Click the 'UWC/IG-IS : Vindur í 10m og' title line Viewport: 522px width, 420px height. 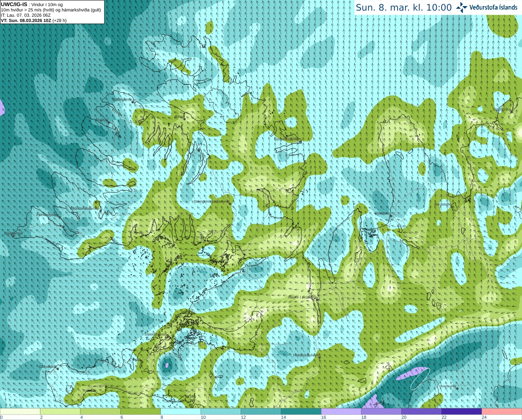[x=31, y=4]
